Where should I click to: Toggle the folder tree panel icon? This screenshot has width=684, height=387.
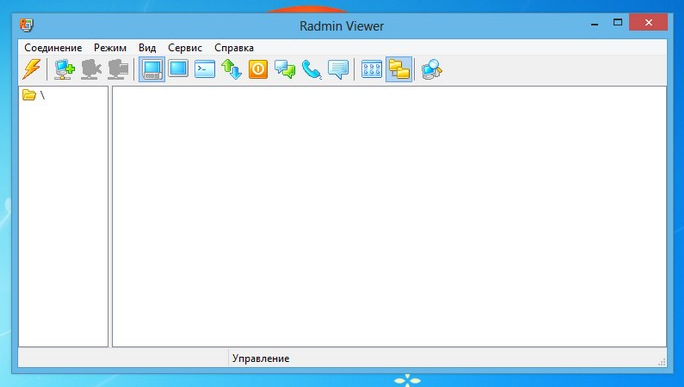coord(399,69)
